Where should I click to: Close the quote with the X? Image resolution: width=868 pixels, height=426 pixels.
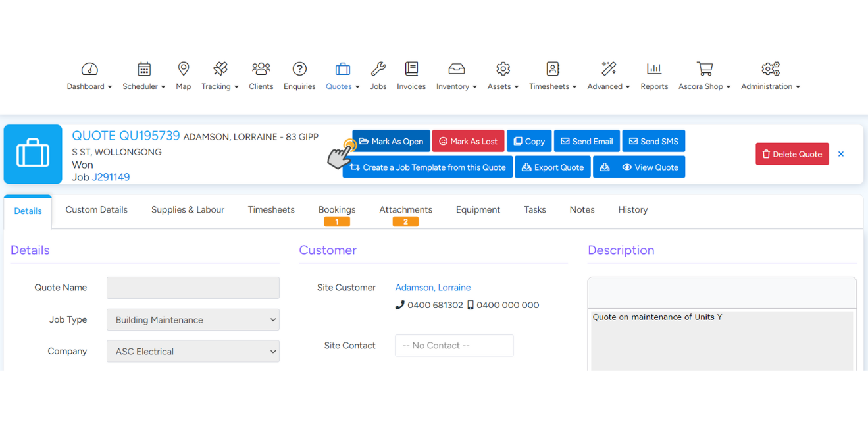(x=840, y=154)
